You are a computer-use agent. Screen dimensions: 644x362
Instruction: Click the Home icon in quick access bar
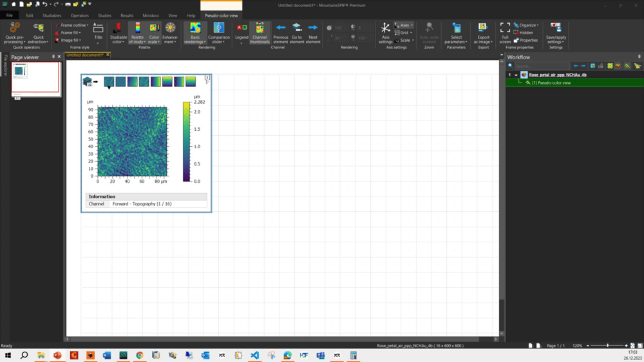point(14,4)
